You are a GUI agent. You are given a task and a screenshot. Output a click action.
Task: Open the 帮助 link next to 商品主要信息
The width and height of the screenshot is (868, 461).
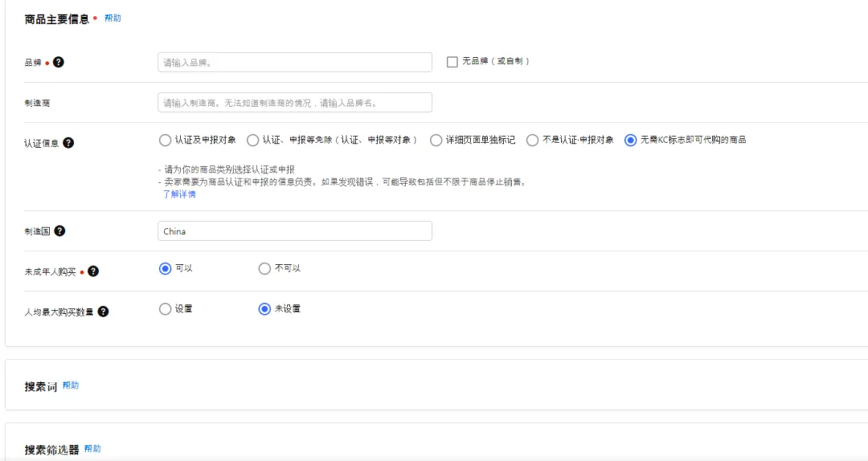pos(113,18)
